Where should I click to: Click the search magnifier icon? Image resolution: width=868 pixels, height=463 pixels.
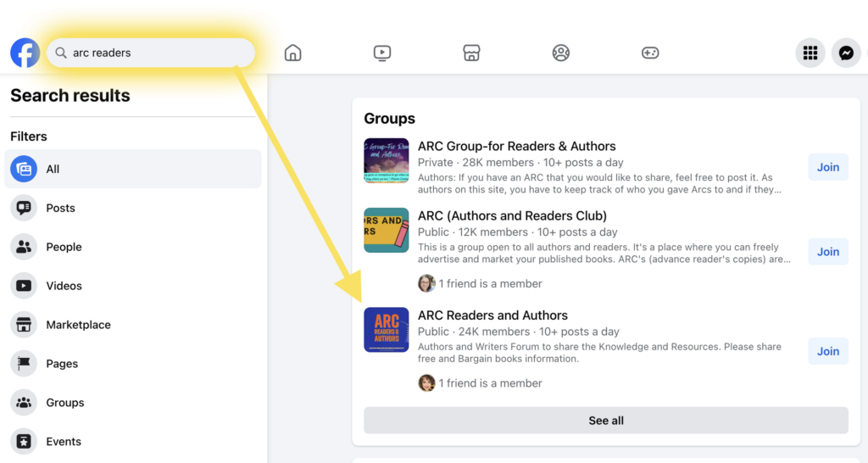61,53
